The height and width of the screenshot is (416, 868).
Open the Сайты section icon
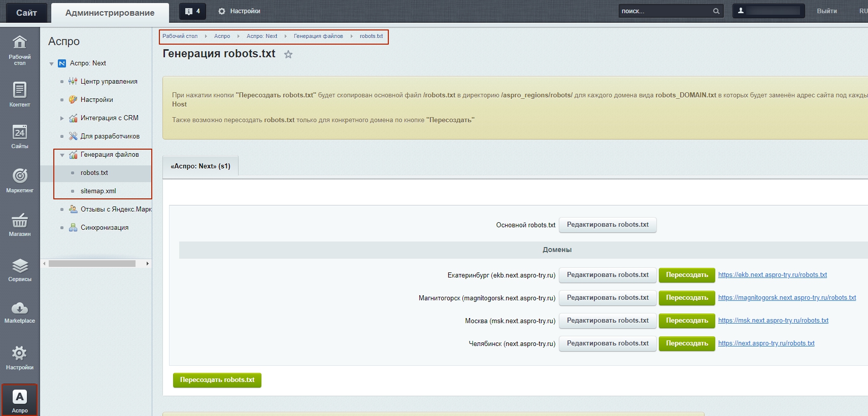pyautogui.click(x=20, y=132)
